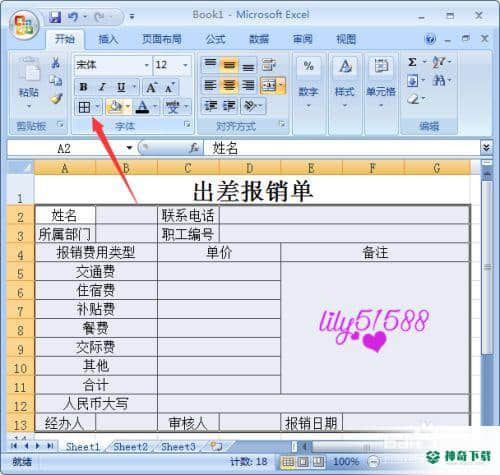The width and height of the screenshot is (500, 475).
Task: Click the Wrap Text icon
Action: point(269,64)
